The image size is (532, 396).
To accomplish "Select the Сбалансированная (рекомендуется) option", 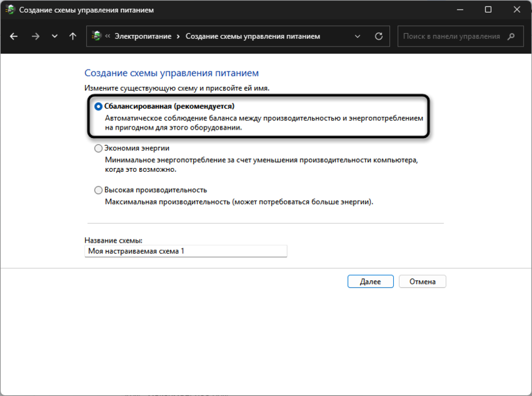I will point(98,107).
